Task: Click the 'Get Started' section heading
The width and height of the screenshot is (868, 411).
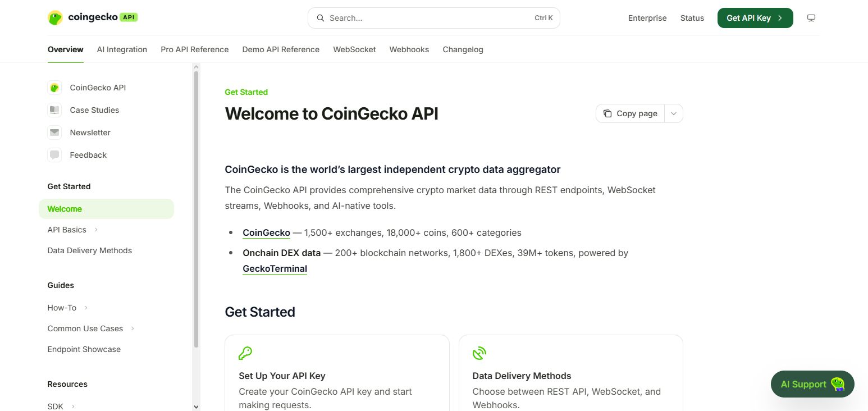Action: pos(260,312)
